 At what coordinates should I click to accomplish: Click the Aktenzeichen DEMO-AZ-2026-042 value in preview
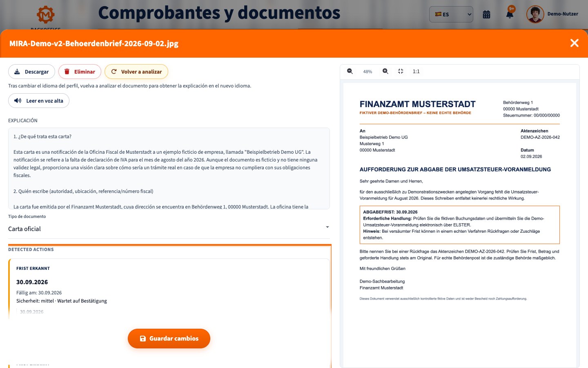click(x=540, y=137)
